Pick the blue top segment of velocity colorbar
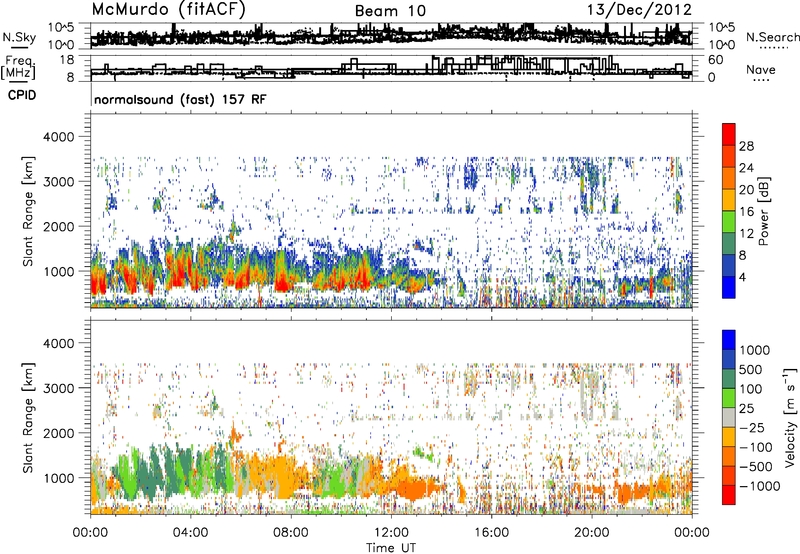 click(x=729, y=340)
